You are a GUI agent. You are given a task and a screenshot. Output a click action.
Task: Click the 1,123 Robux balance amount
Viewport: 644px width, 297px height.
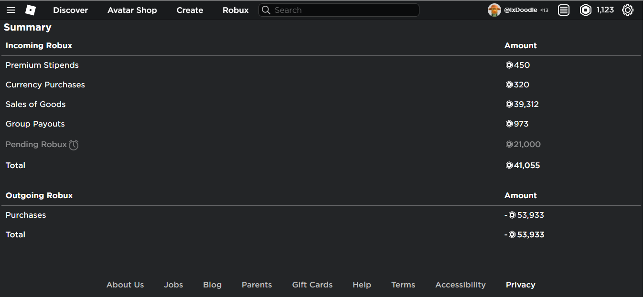point(605,10)
